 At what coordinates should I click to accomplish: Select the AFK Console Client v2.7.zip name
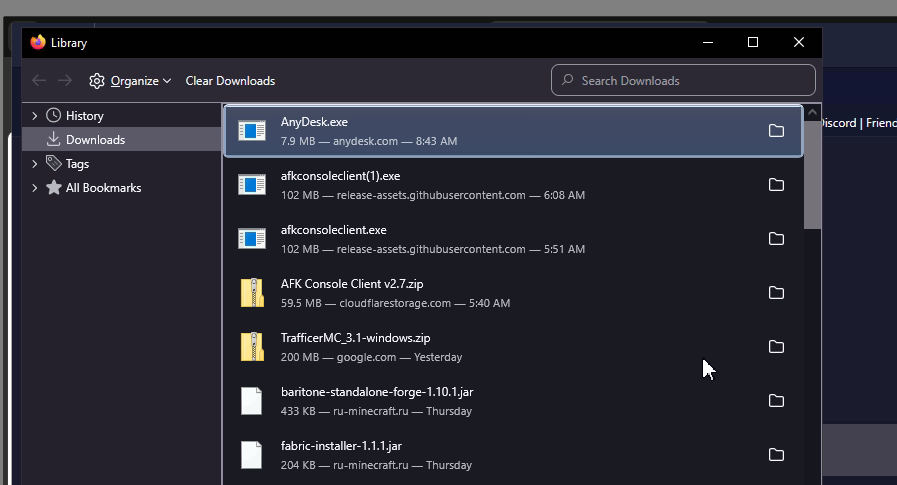click(352, 284)
